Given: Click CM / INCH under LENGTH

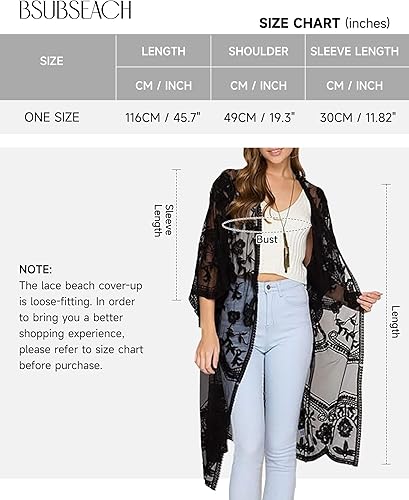Looking at the screenshot, I should pos(163,86).
